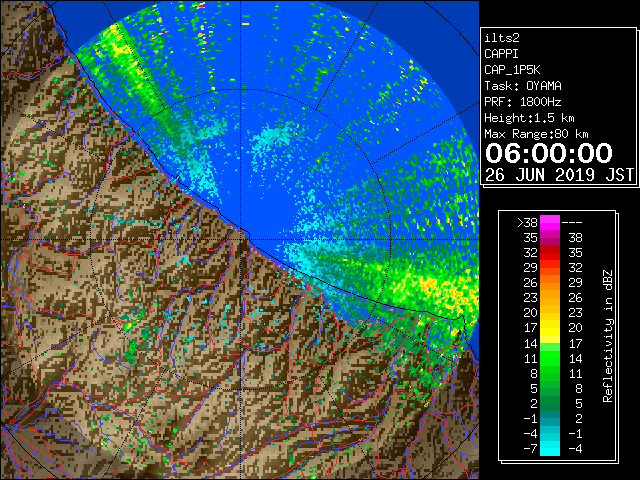This screenshot has width=640, height=480.
Task: Pick the orange 26 to 29 dBZ swatch
Action: 550,283
